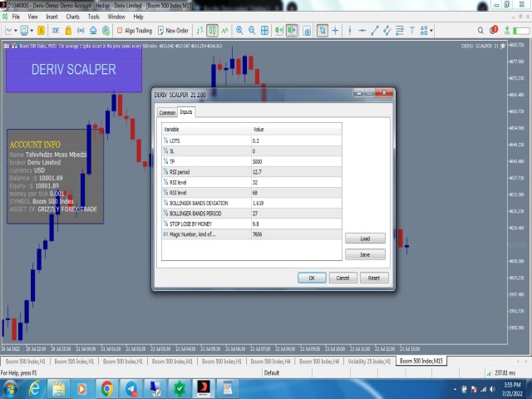Toggle chart auto scroll icon
The width and height of the screenshot is (532, 399).
279,31
